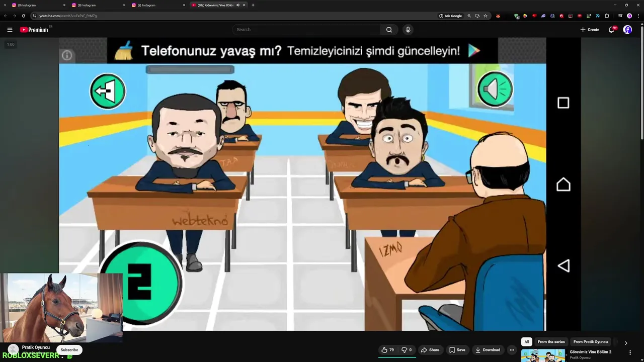Open options for Görevimiz Vine Bölüm 2

pos(630,352)
